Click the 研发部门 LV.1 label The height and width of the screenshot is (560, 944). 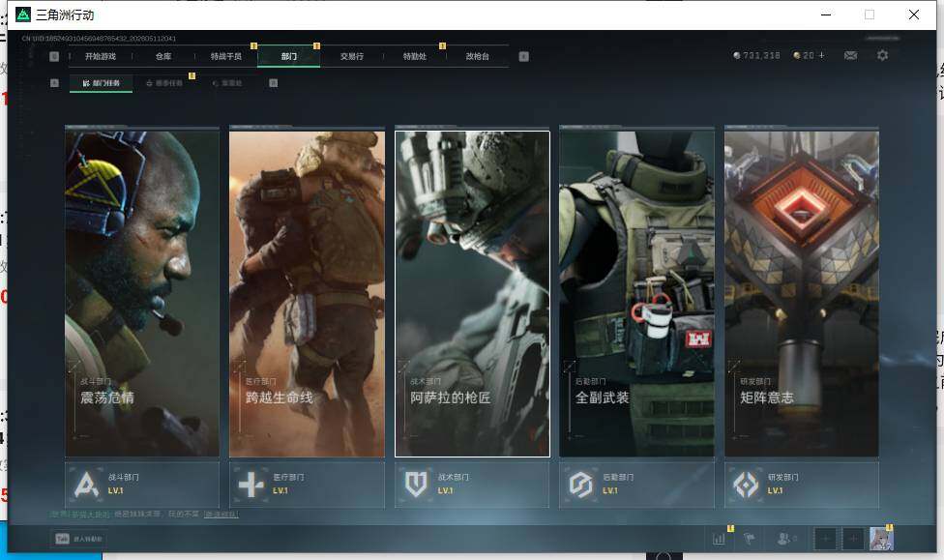coord(776,490)
